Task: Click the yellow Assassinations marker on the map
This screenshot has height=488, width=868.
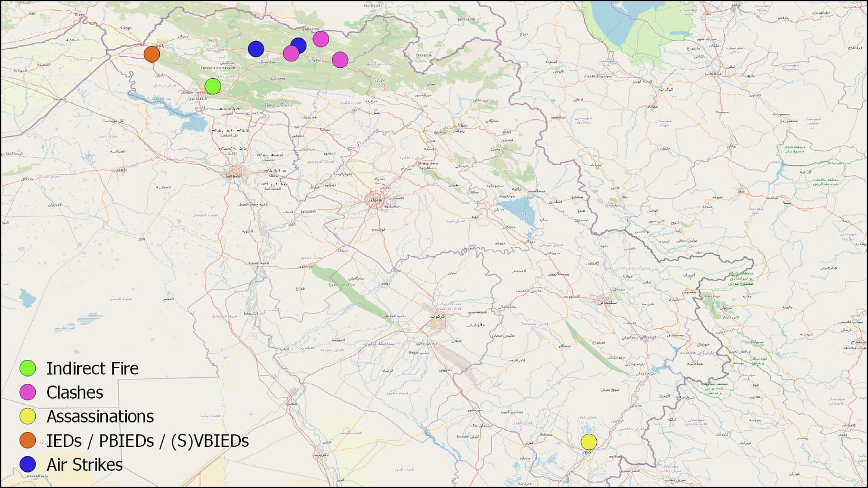Action: click(x=588, y=442)
